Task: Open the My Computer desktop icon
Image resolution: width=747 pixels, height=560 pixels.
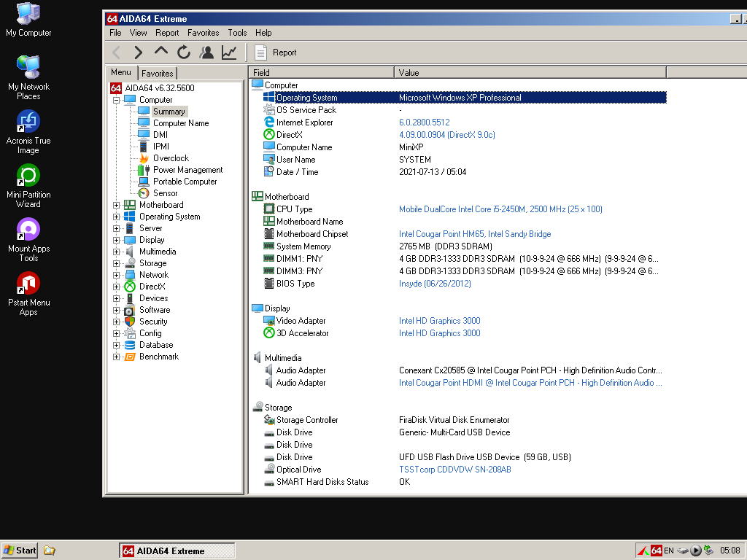Action: 28,20
